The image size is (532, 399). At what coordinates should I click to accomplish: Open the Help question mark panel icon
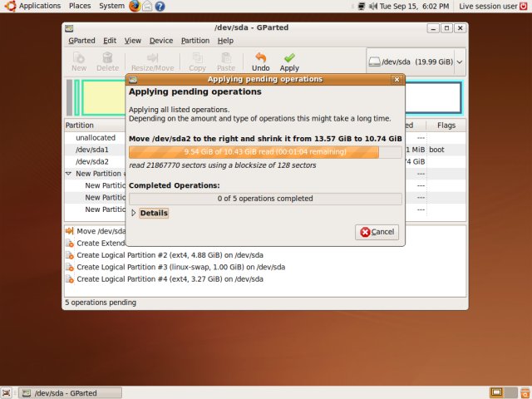pos(160,6)
